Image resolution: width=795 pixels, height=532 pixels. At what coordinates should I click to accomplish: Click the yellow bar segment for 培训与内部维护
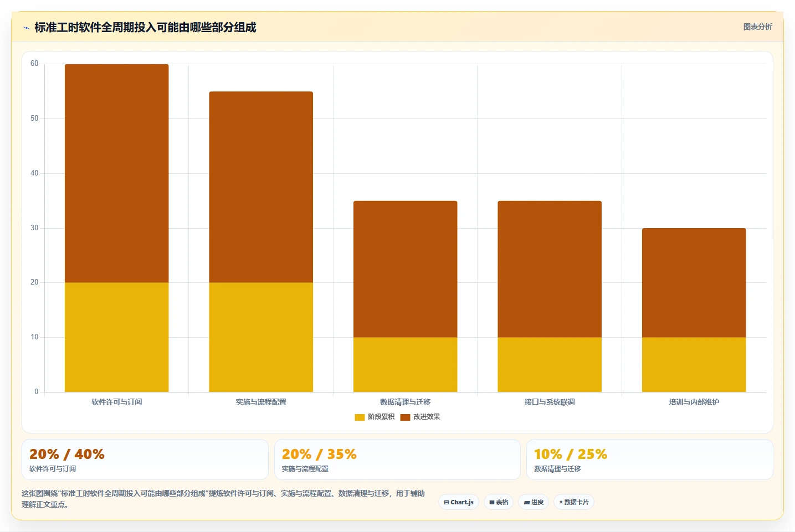click(694, 365)
